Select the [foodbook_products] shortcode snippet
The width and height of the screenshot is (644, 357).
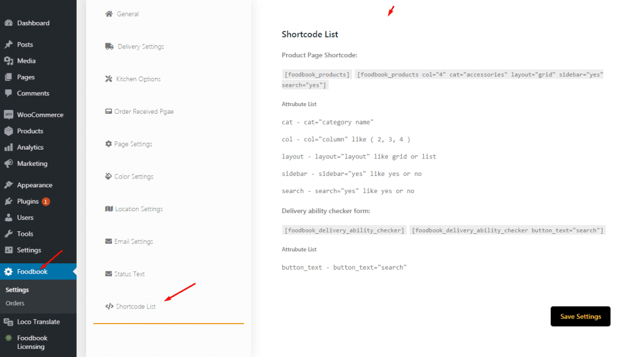tap(317, 74)
